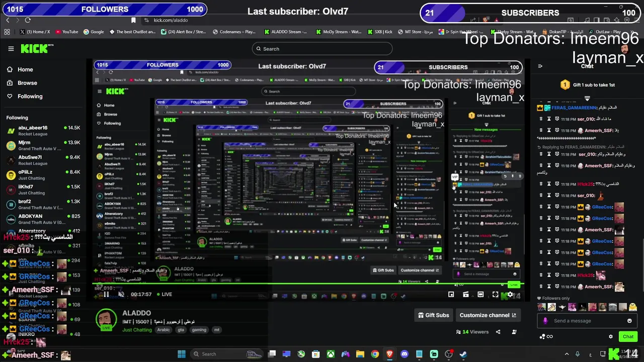Show hidden tray icons chevron
The width and height of the screenshot is (644, 362).
[x=567, y=354]
